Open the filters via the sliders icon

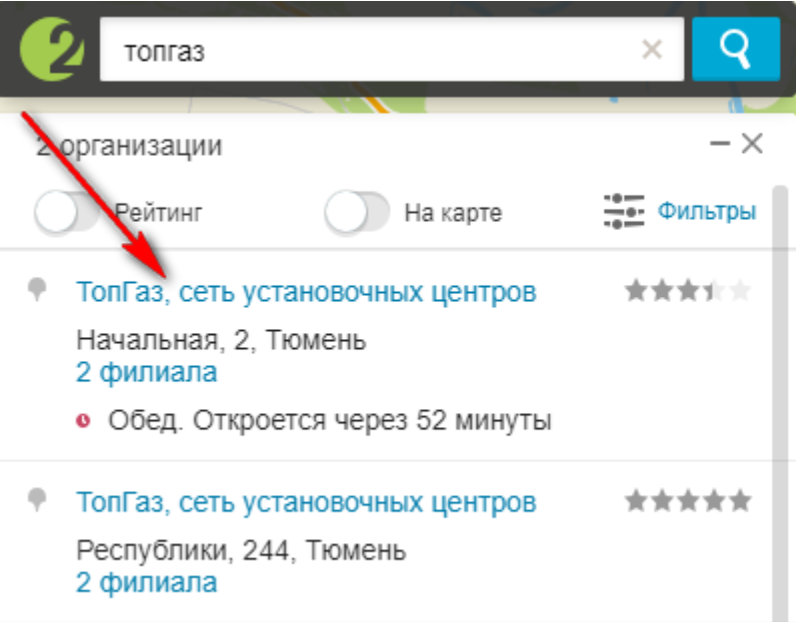pos(624,211)
